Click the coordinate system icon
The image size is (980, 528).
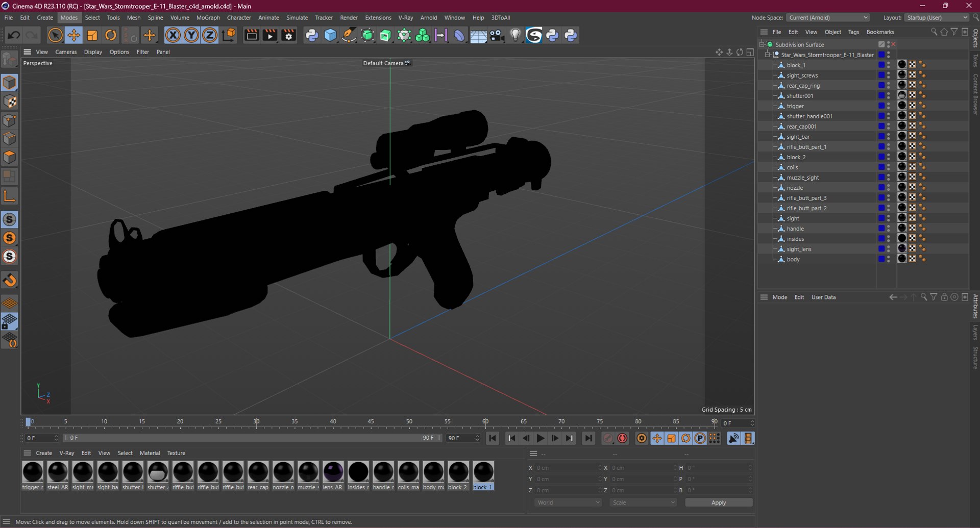pyautogui.click(x=229, y=35)
